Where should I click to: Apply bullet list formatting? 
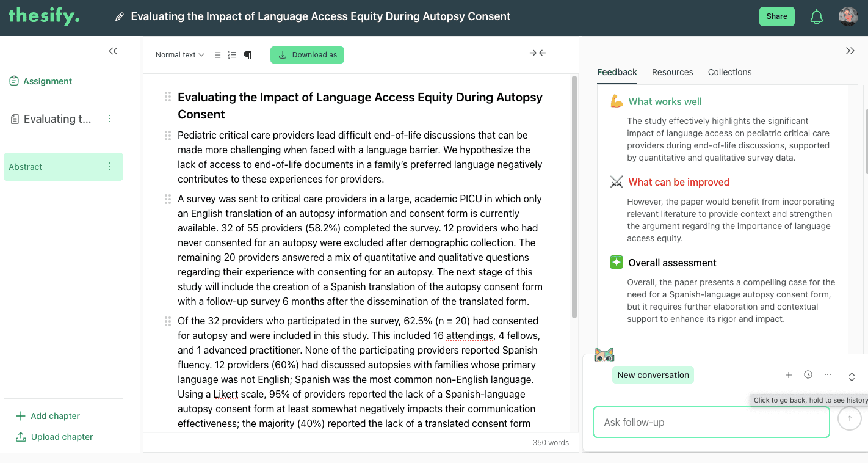click(x=218, y=55)
